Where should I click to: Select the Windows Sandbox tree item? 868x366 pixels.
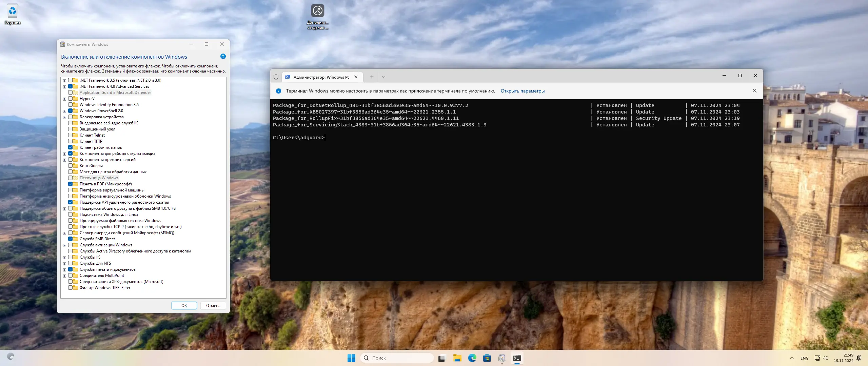pyautogui.click(x=99, y=178)
